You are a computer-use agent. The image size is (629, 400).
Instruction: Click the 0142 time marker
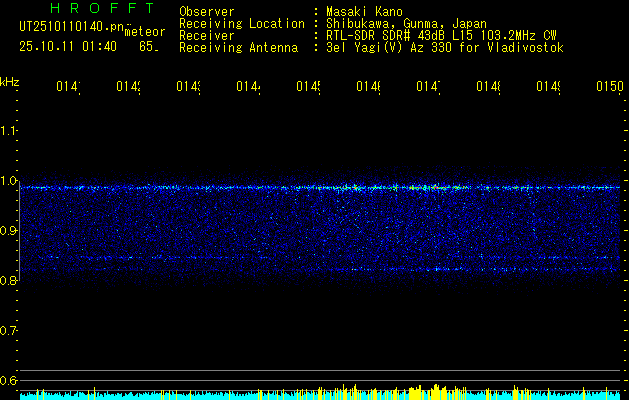click(x=128, y=87)
